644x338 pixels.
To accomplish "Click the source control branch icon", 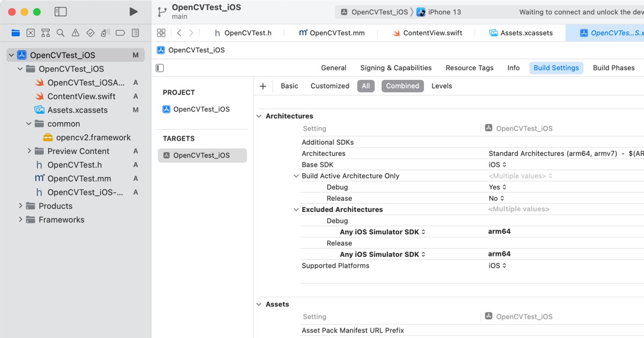I will point(162,12).
